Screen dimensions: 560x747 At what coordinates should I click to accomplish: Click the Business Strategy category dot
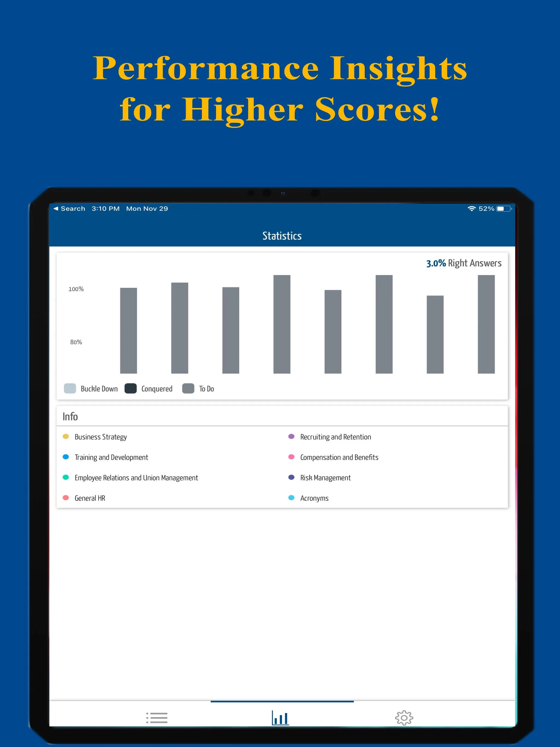[x=66, y=436]
